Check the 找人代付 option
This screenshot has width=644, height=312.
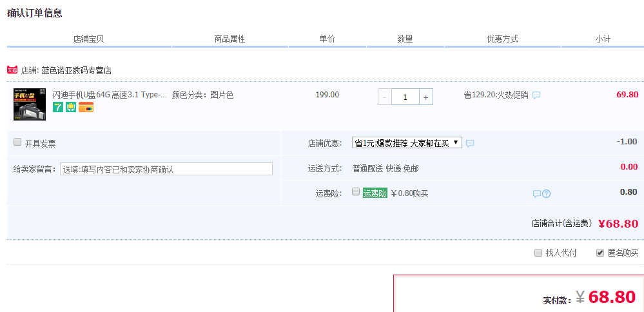coord(538,253)
